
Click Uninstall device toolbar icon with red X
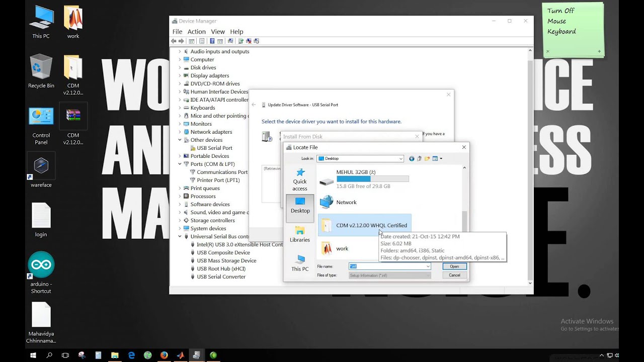click(249, 41)
